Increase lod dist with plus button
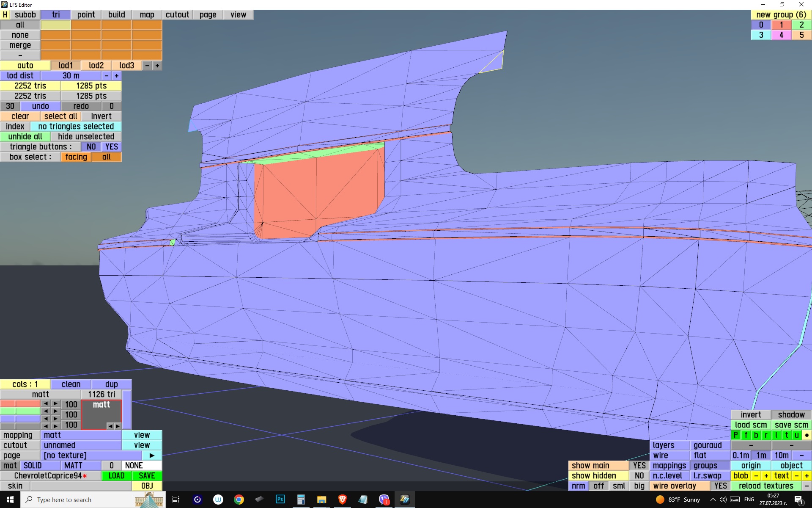Viewport: 812px width, 508px height. pyautogui.click(x=117, y=76)
